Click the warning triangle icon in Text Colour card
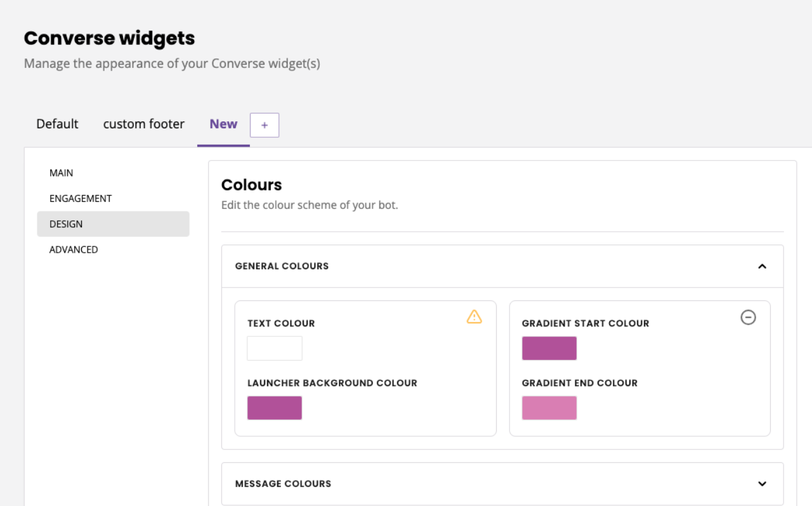 point(474,316)
